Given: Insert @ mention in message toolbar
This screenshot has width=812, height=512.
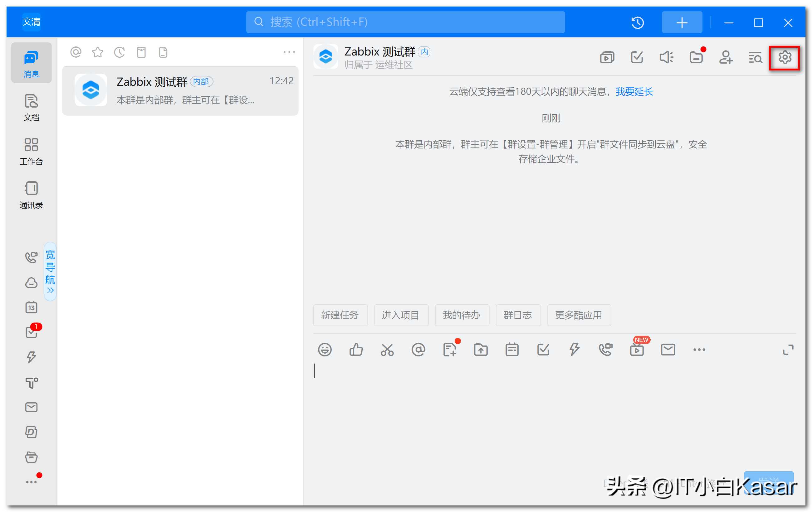Looking at the screenshot, I should click(418, 350).
